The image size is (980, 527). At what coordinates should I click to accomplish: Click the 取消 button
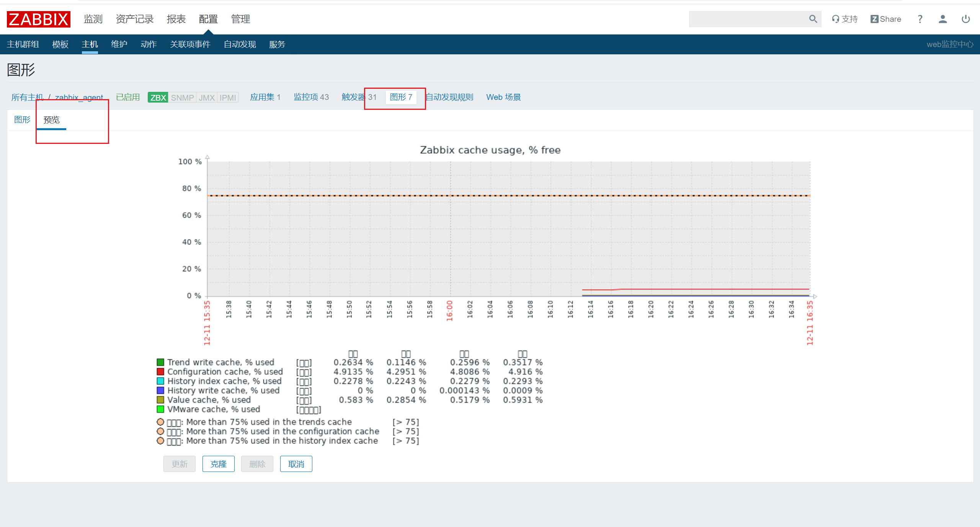(296, 464)
